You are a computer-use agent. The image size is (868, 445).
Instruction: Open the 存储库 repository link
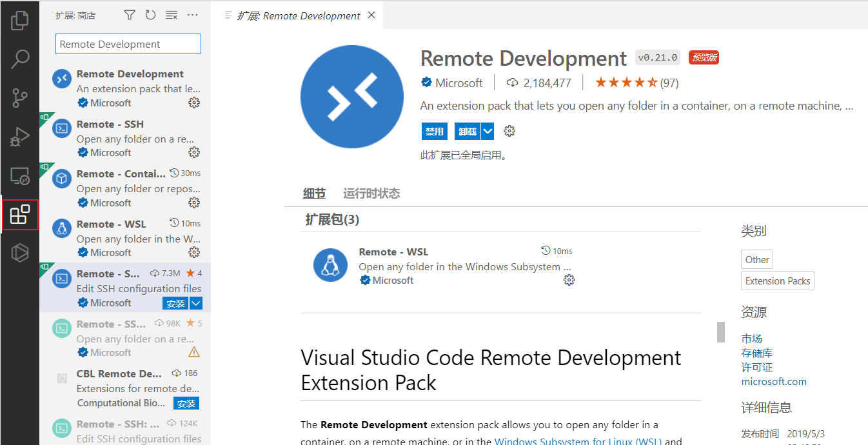point(757,353)
